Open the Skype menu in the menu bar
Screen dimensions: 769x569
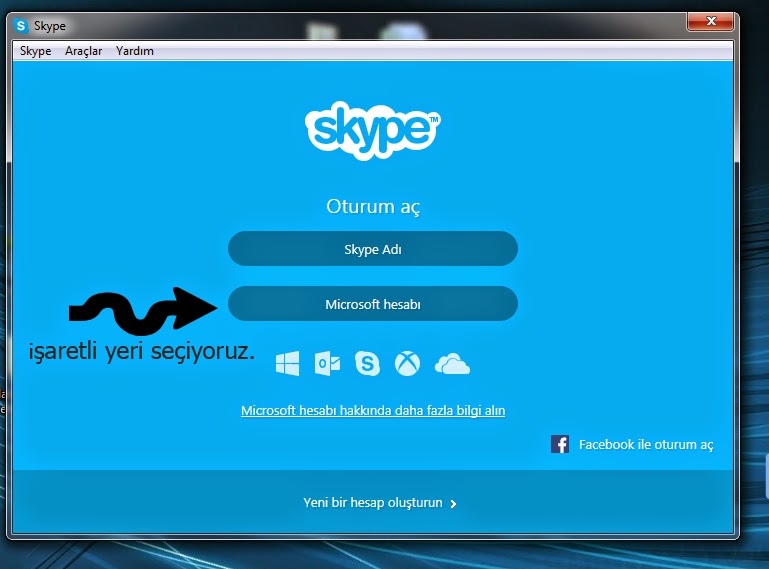tap(35, 51)
